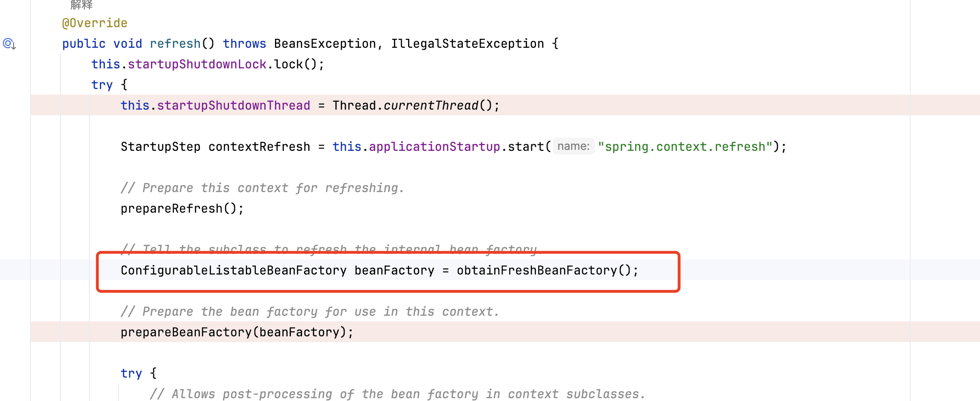This screenshot has width=980, height=401.
Task: Click the "spring.context.refresh" string literal
Action: 684,147
